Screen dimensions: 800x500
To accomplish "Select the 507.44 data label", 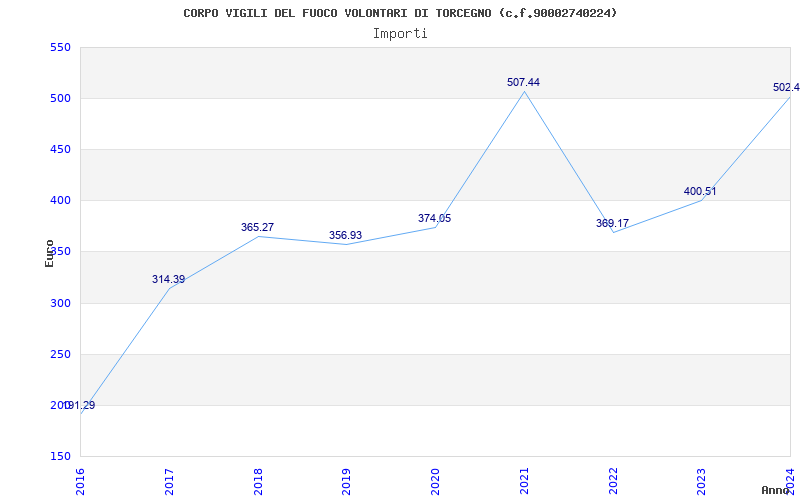I will click(523, 82).
